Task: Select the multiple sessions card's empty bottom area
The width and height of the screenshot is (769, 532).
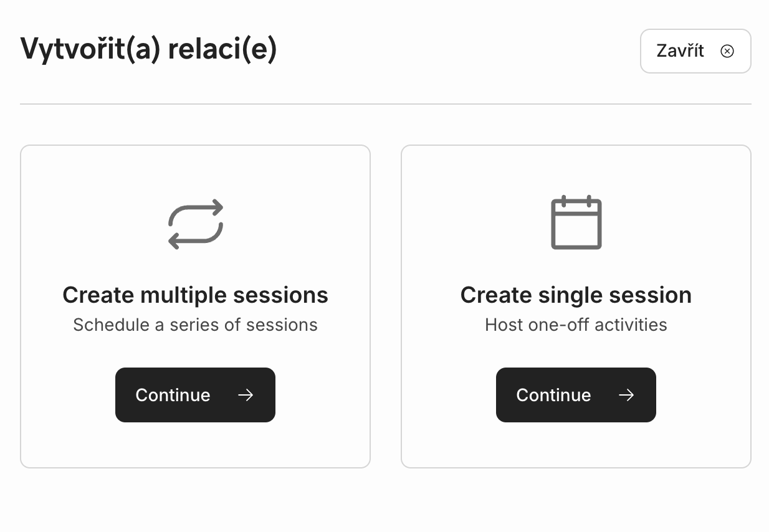Action: 195,445
